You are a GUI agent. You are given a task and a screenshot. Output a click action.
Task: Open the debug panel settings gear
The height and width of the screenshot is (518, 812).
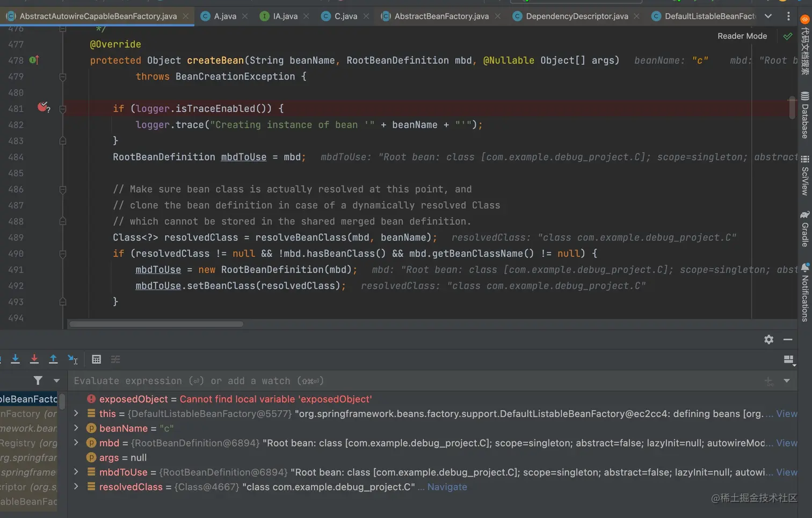coord(769,340)
